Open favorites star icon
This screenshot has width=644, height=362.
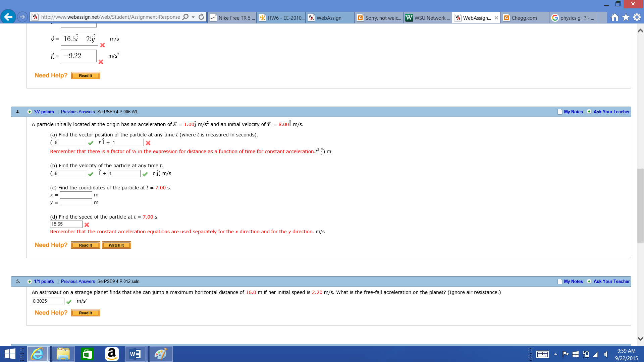point(626,17)
